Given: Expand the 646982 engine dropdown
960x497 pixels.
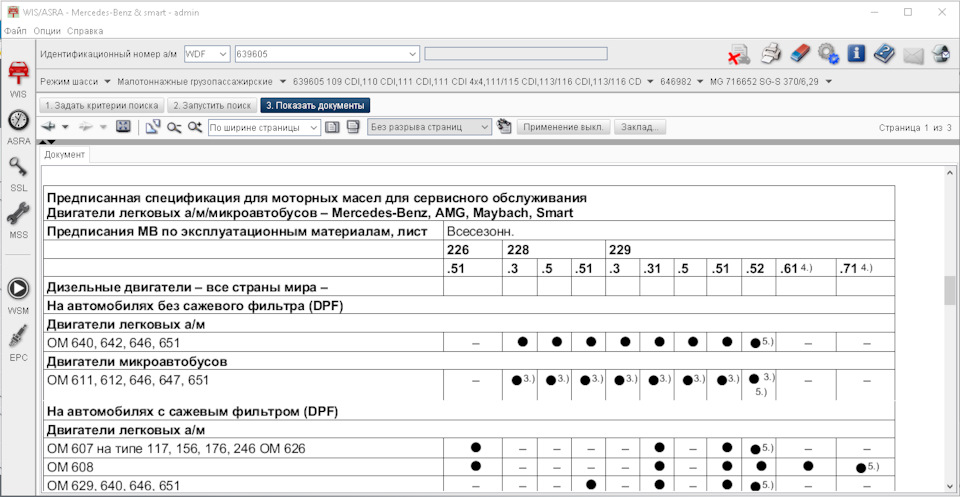Looking at the screenshot, I should tap(700, 81).
